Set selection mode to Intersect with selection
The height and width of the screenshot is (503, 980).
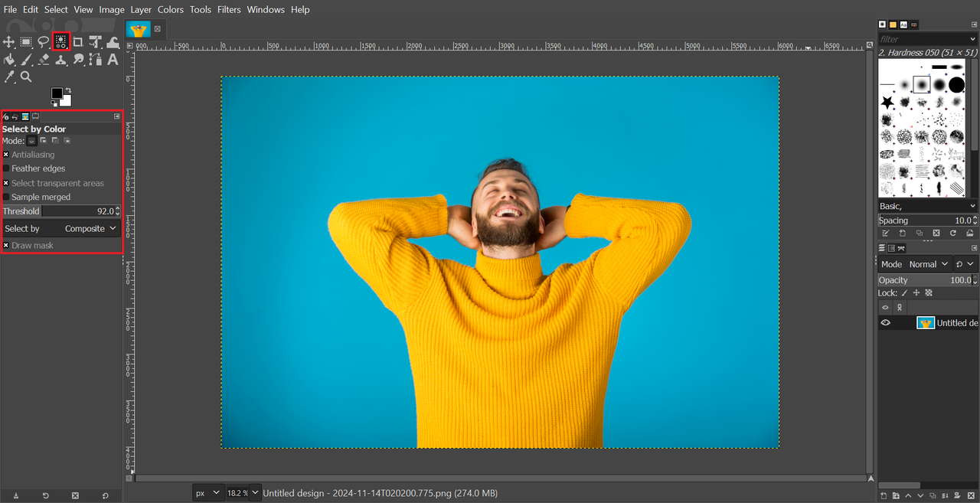(x=67, y=140)
